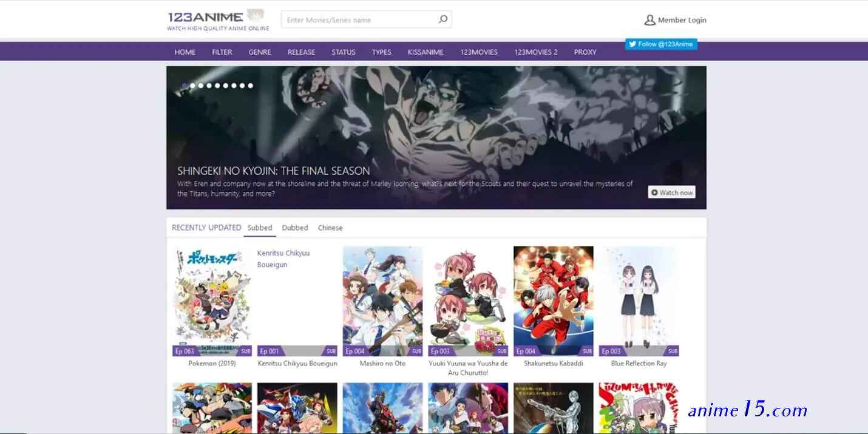Open the STATUS menu
The height and width of the screenshot is (434, 868).
344,52
